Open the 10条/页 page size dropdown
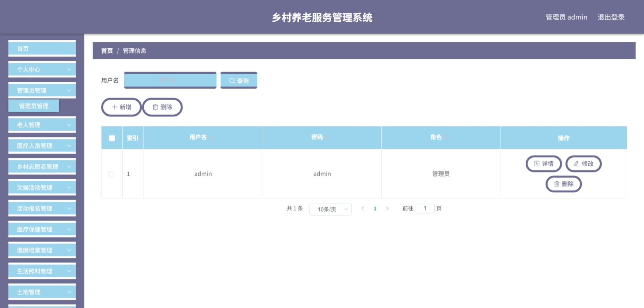 (x=331, y=209)
